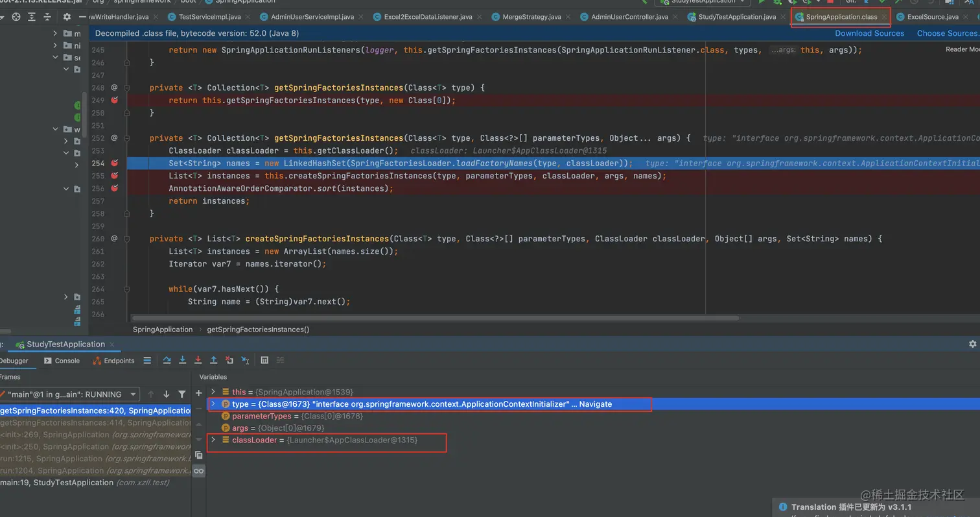
Task: Click the override marker at line 248
Action: coord(114,88)
